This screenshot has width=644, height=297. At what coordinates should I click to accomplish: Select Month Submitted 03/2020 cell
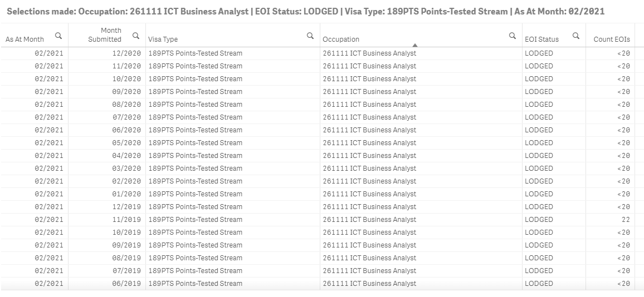[128, 169]
